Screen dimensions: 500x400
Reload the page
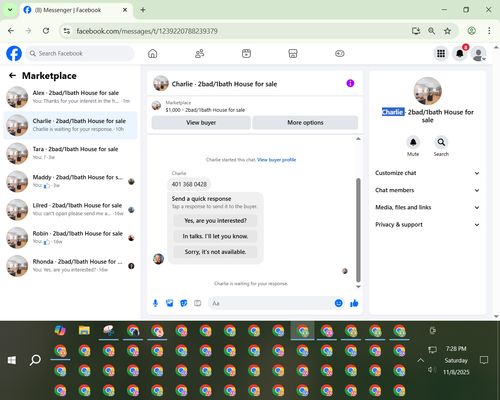click(46, 31)
